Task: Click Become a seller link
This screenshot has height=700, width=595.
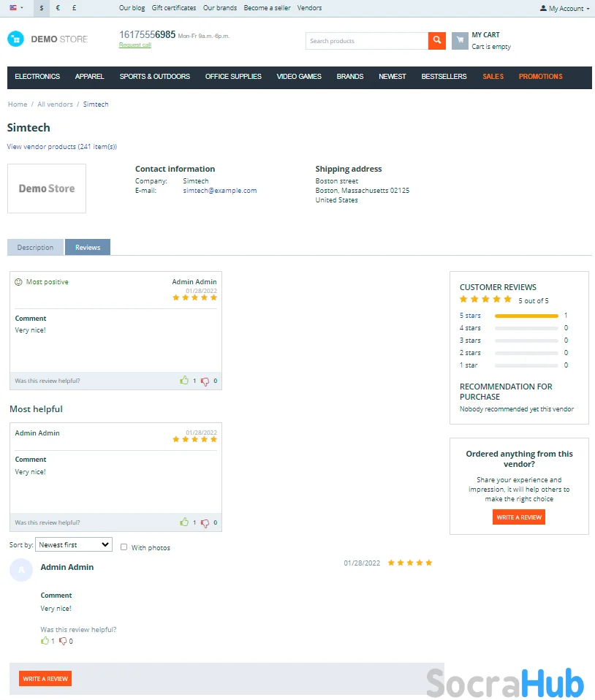Action: click(x=267, y=8)
